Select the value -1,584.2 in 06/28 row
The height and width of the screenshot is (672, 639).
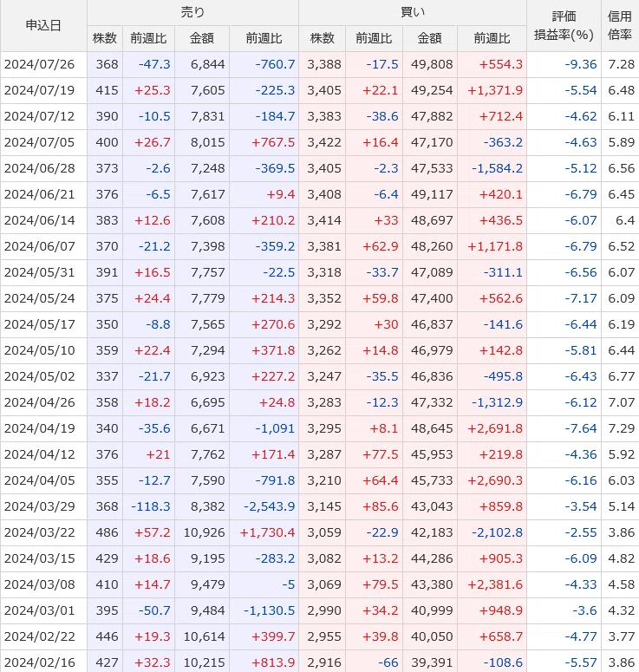(492, 169)
